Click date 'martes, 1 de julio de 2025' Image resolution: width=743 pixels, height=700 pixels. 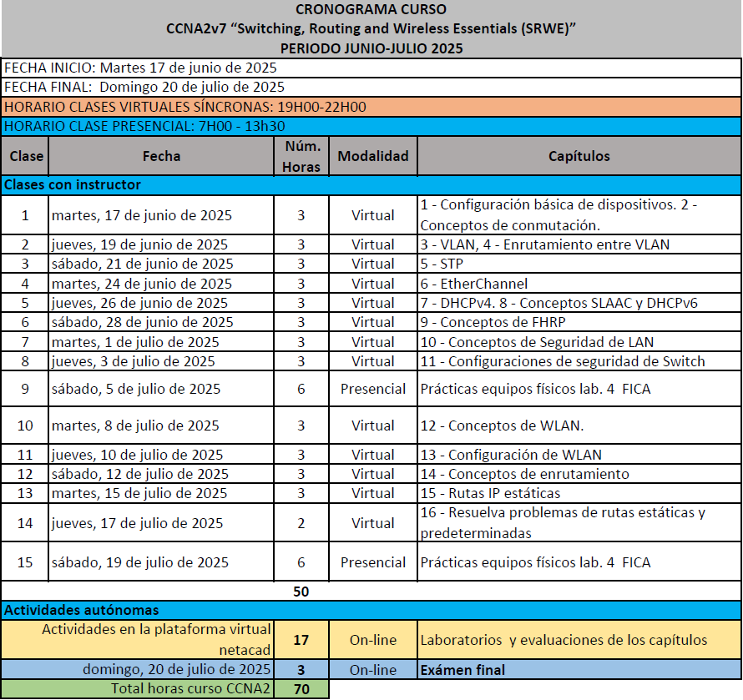tap(135, 342)
